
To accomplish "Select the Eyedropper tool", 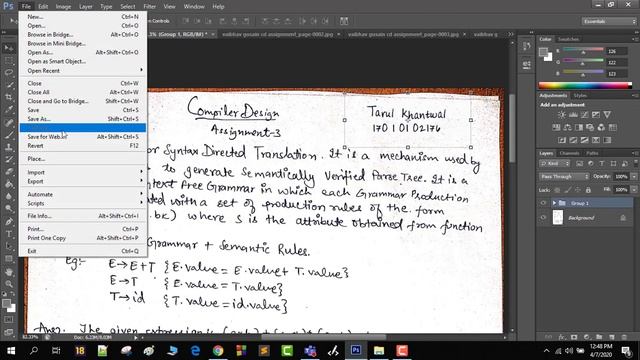I will click(x=9, y=110).
